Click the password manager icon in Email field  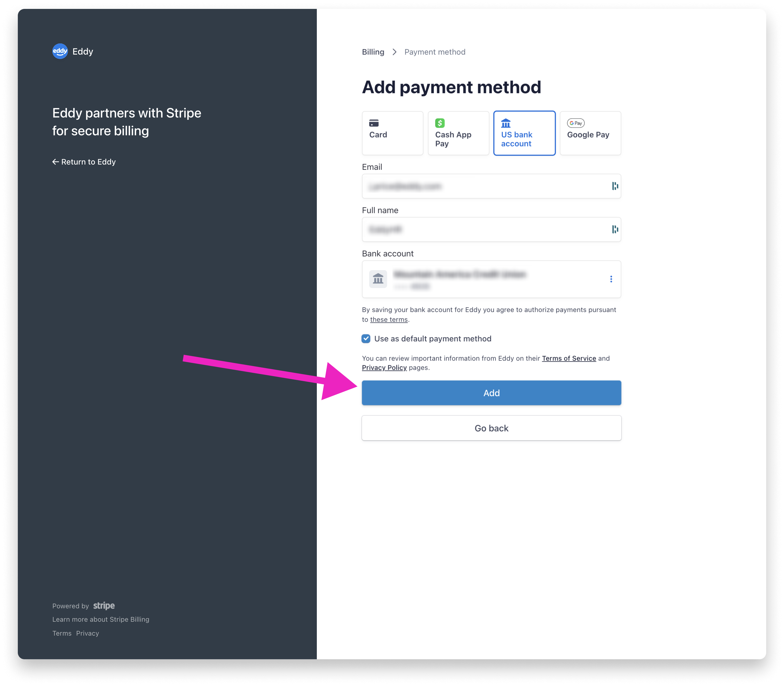coord(615,186)
